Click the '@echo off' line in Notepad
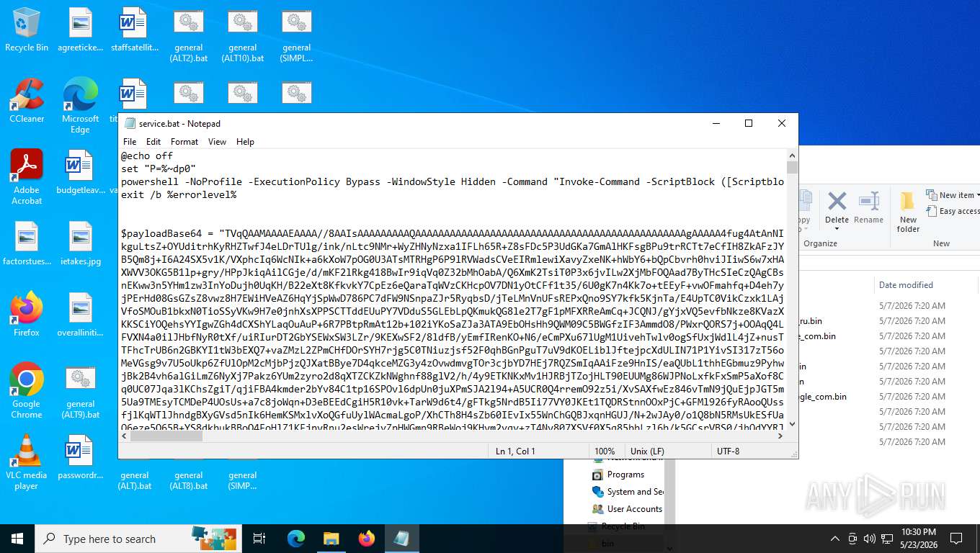 (147, 156)
